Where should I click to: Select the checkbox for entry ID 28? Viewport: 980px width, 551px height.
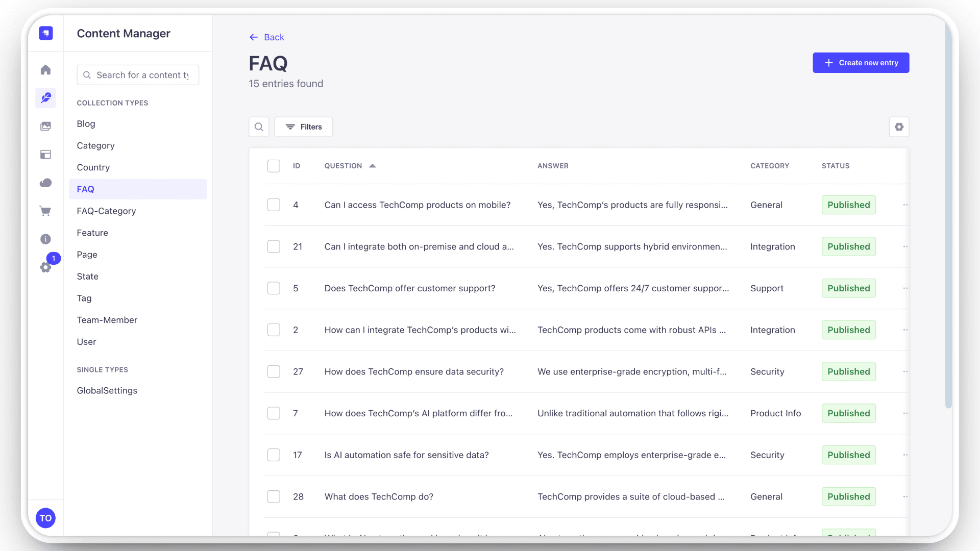pyautogui.click(x=274, y=497)
